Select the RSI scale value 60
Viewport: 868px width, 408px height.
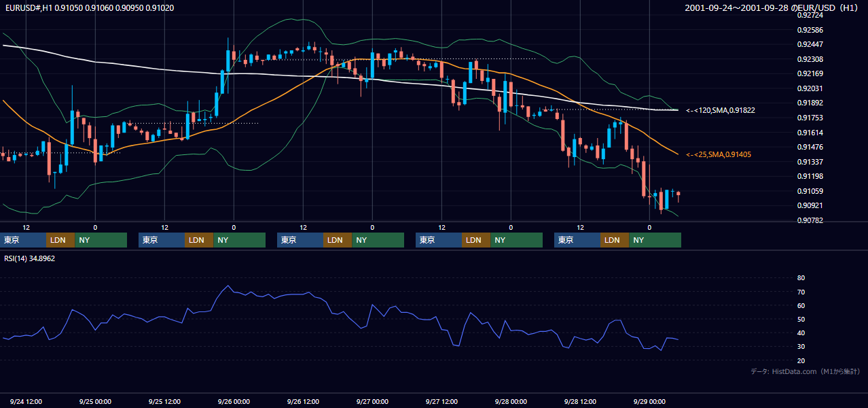coord(801,305)
